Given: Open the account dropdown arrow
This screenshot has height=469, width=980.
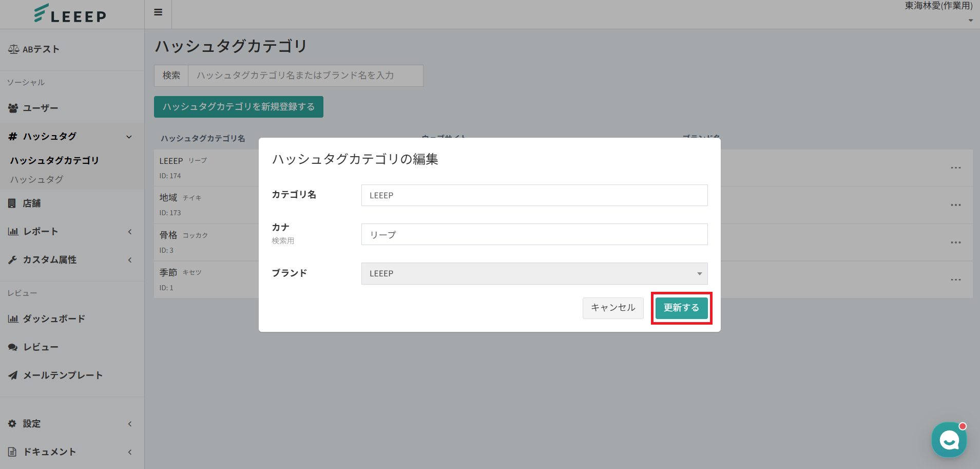Looking at the screenshot, I should click(x=970, y=21).
